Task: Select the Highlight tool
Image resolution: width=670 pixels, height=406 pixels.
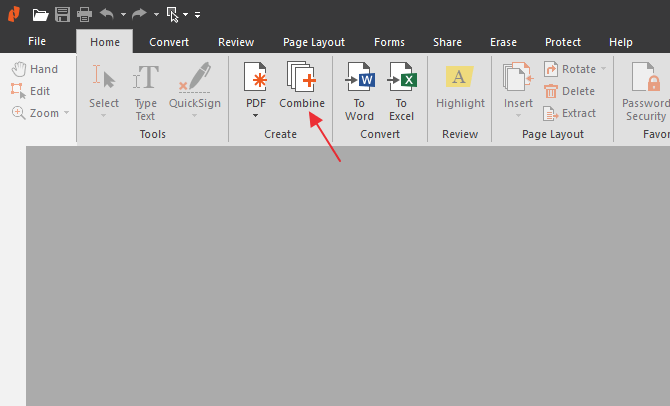Action: pyautogui.click(x=460, y=85)
